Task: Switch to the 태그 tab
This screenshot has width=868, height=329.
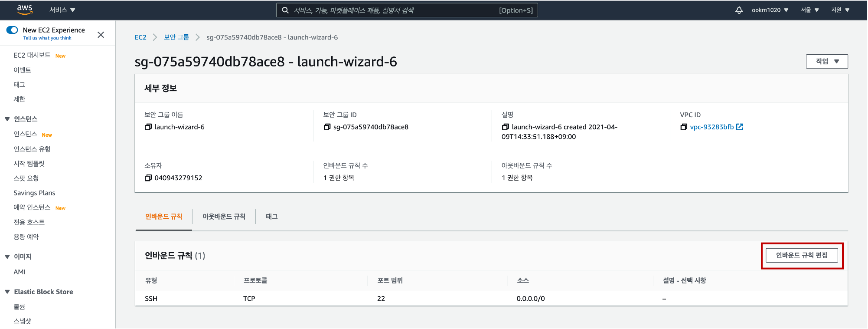Action: click(272, 217)
